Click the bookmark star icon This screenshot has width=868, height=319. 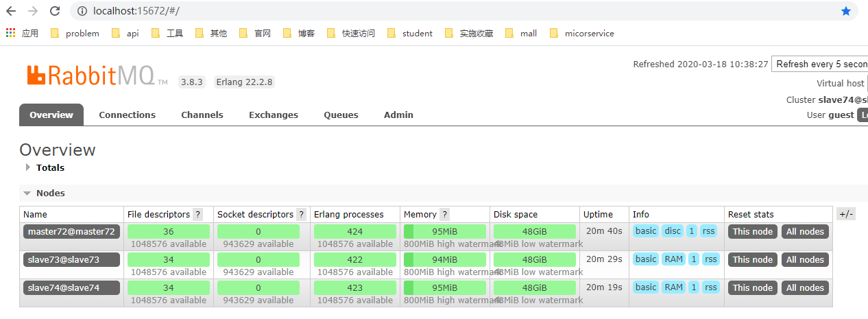(845, 11)
